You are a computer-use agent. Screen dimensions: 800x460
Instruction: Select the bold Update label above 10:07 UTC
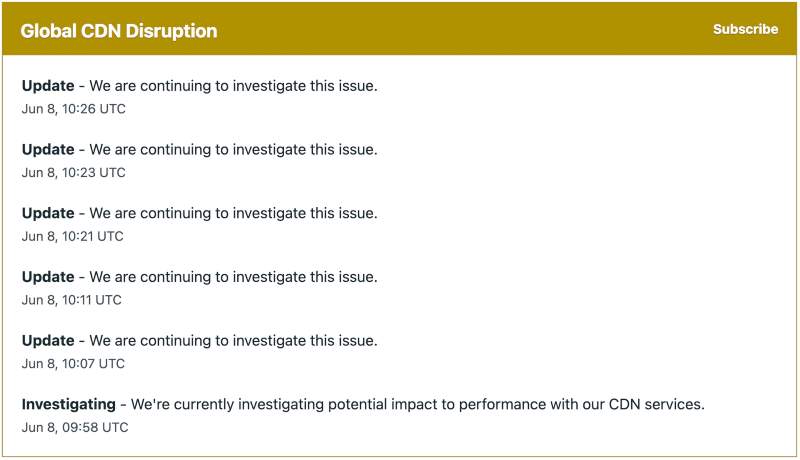(x=48, y=341)
